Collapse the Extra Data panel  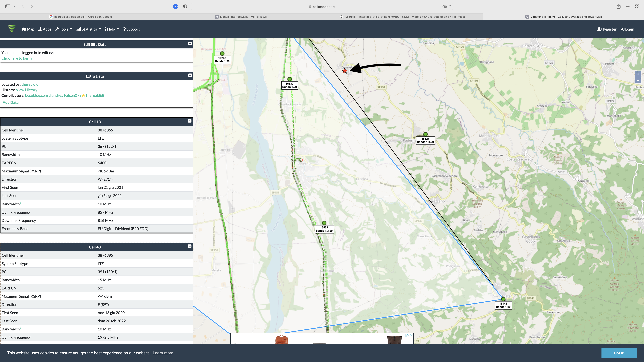tap(190, 75)
